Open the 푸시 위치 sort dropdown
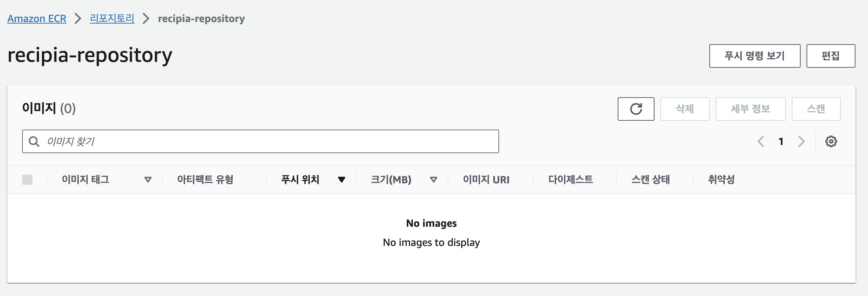Screen dimensions: 868x296 point(342,180)
